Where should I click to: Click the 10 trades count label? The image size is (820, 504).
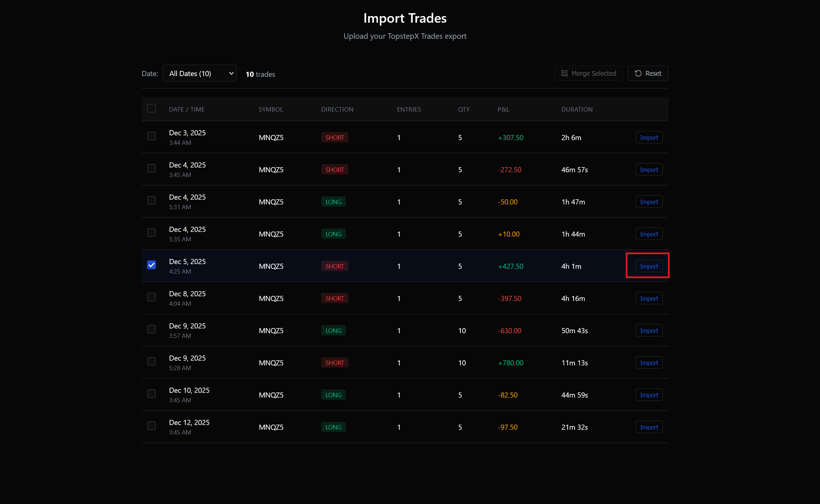coord(260,74)
